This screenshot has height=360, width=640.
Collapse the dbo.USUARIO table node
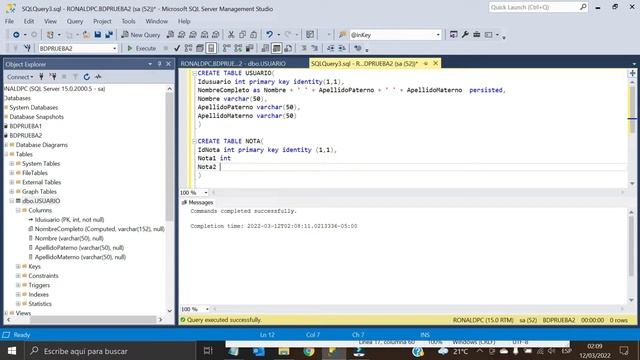(12, 201)
